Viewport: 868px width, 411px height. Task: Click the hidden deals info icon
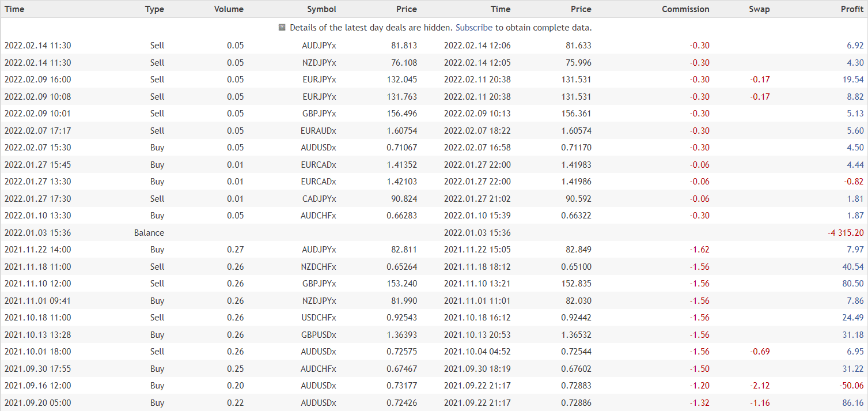point(282,27)
